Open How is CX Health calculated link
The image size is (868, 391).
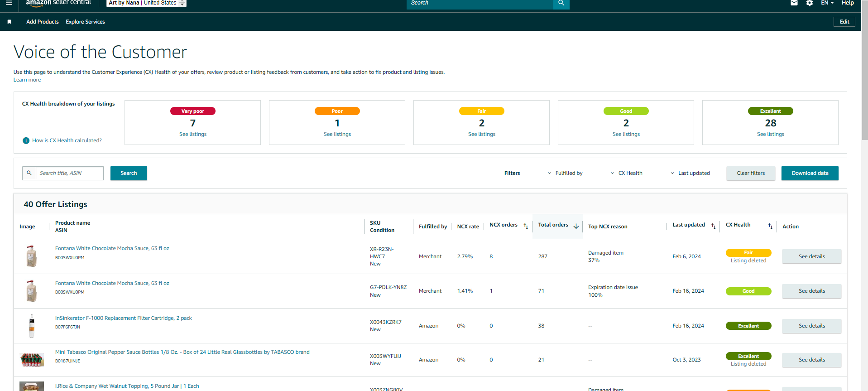[x=67, y=140]
